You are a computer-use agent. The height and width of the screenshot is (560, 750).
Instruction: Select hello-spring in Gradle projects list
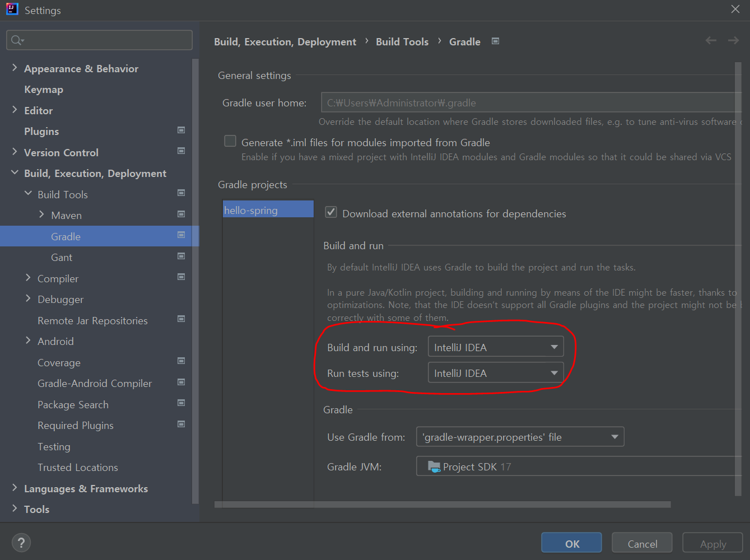[268, 210]
